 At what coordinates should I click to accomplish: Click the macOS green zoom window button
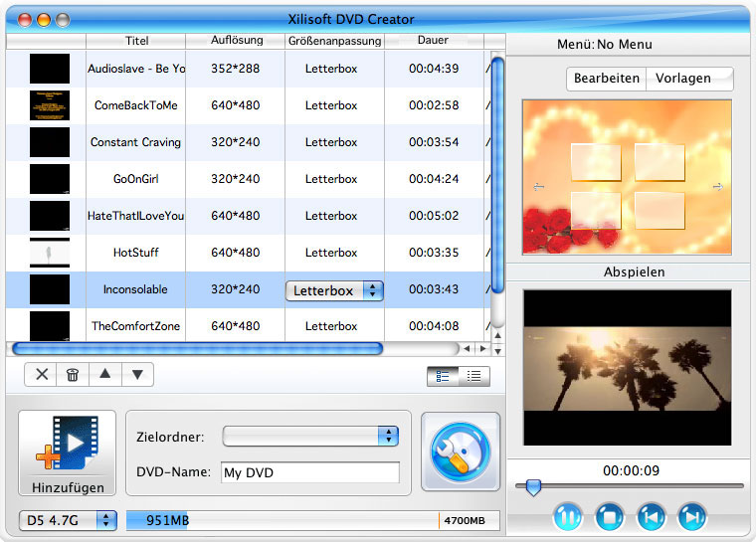point(63,20)
